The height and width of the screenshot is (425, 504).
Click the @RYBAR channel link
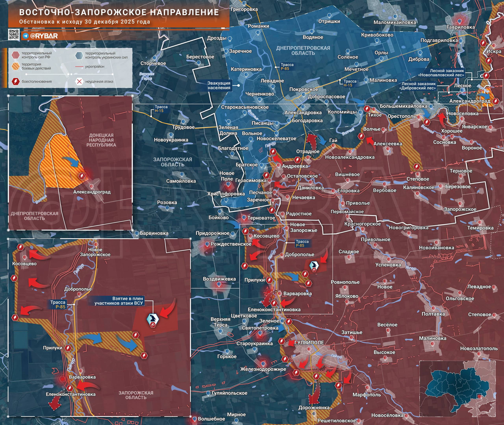[x=44, y=36]
